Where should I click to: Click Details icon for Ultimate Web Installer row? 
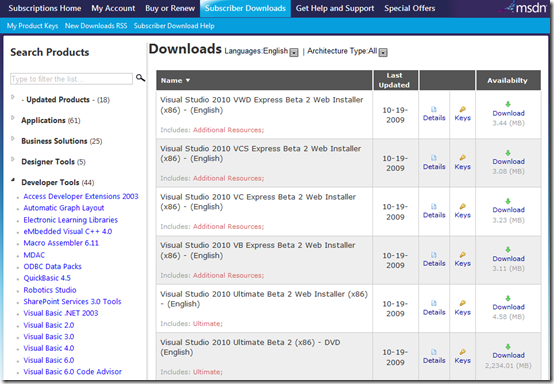tap(434, 303)
